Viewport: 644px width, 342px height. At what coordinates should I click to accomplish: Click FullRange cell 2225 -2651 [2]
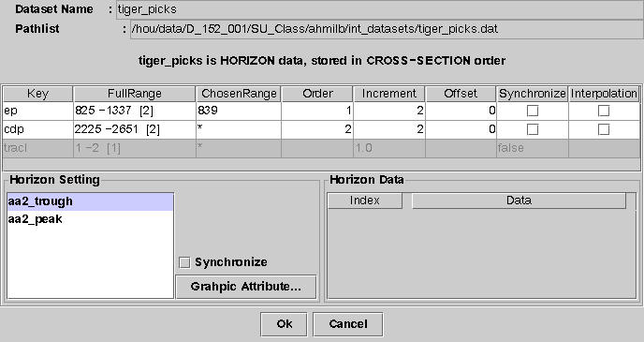(x=134, y=129)
